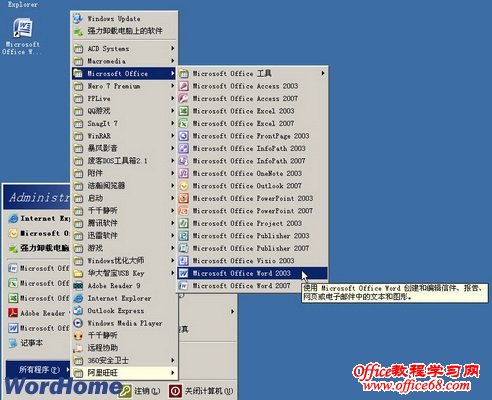Click the Word 2007 icon
This screenshot has height=400, width=492.
pyautogui.click(x=184, y=286)
